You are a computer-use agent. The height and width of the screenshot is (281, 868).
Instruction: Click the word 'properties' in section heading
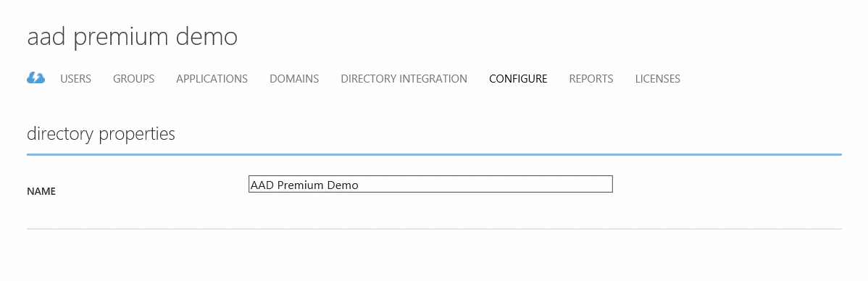pyautogui.click(x=137, y=135)
